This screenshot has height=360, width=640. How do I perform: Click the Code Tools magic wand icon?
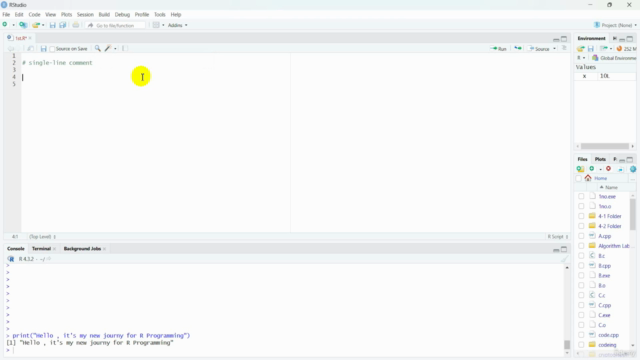tap(108, 49)
